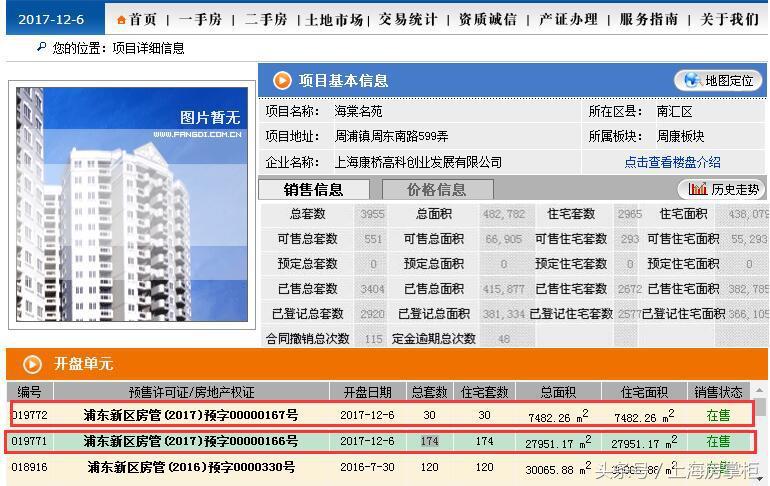Open permit 浦东新区房管(2017)预字00000167号
Screen dimensions: 770x486
[191, 415]
